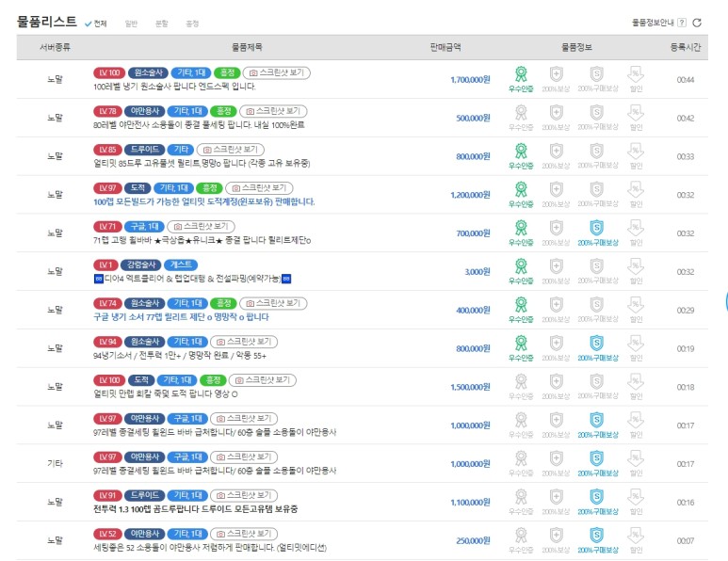Click the price 1,100,000원
The image size is (728, 561).
[470, 503]
